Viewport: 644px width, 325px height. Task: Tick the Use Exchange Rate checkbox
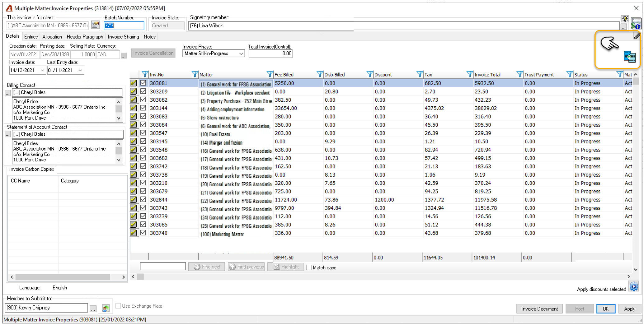click(x=118, y=306)
